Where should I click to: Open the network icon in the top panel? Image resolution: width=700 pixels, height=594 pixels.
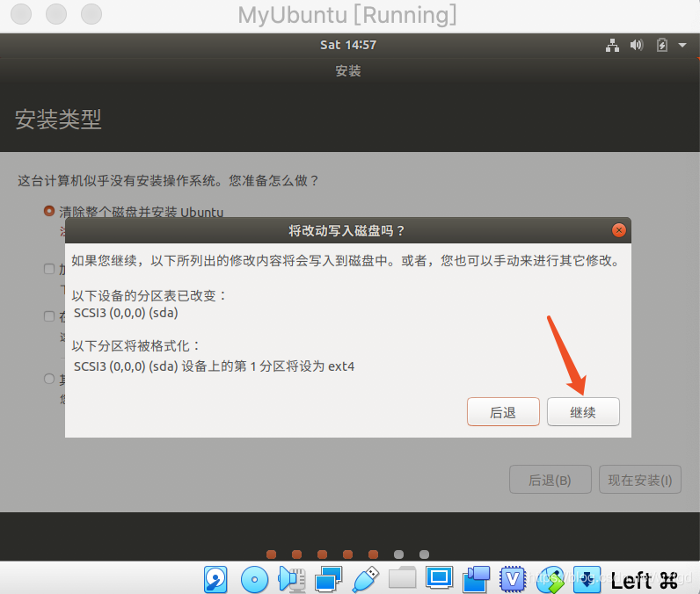[612, 45]
